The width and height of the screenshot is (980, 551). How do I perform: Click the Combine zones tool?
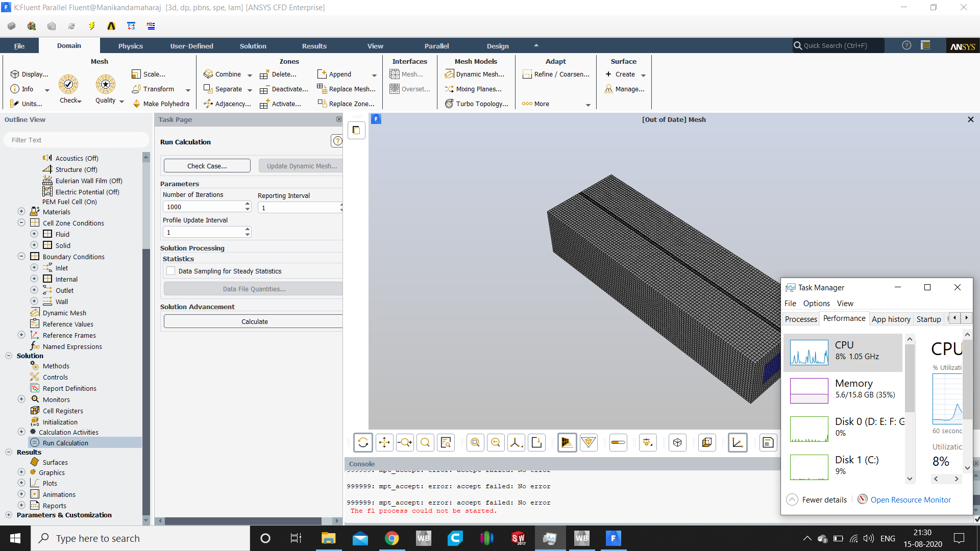(x=223, y=74)
